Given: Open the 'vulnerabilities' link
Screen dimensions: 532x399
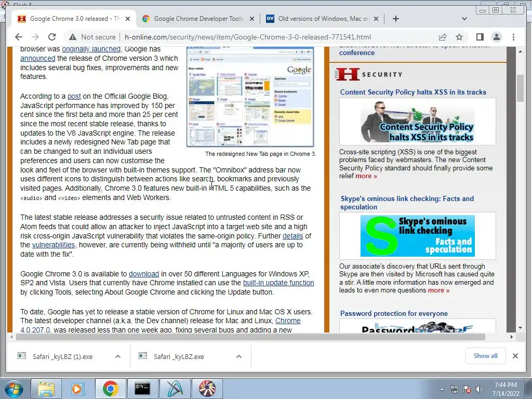Looking at the screenshot, I should [54, 245].
